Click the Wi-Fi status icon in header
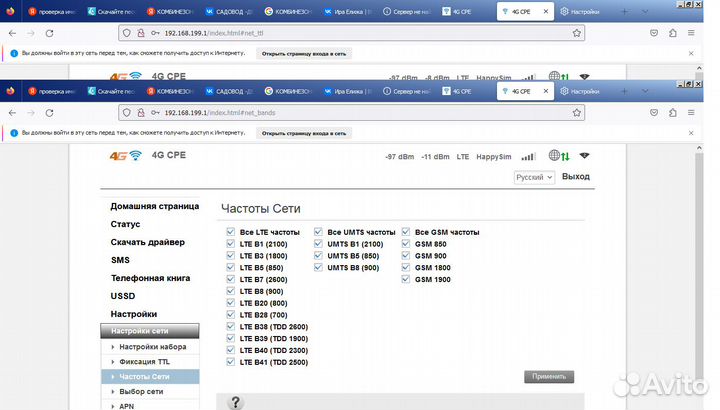This screenshot has width=720, height=410. 585,156
